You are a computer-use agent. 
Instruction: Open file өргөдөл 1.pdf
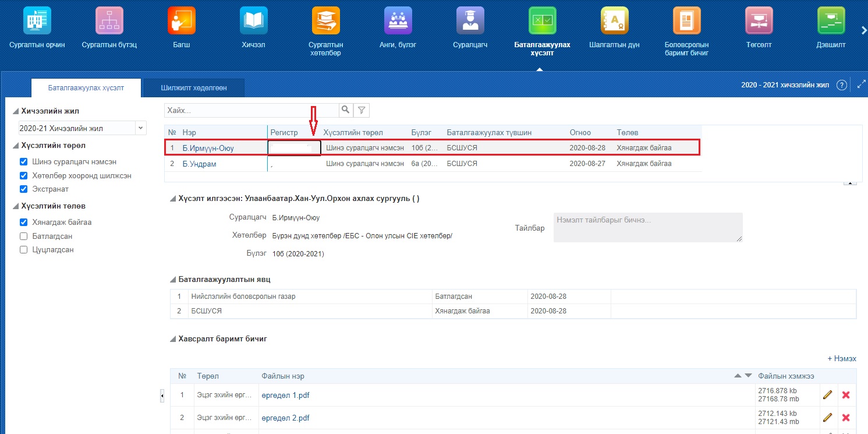click(285, 395)
